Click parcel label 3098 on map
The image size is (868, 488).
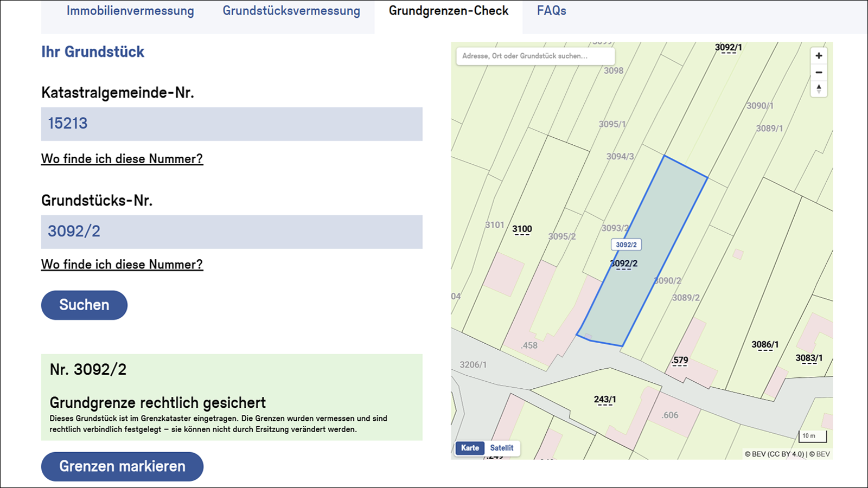(x=614, y=70)
